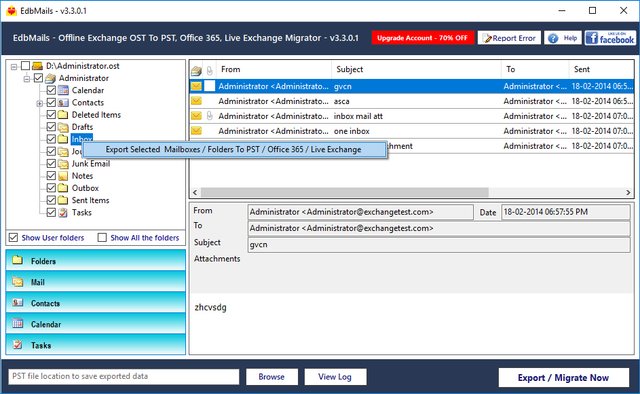Click the Sent column header
Viewport: 640px width, 394px height.
tap(601, 69)
